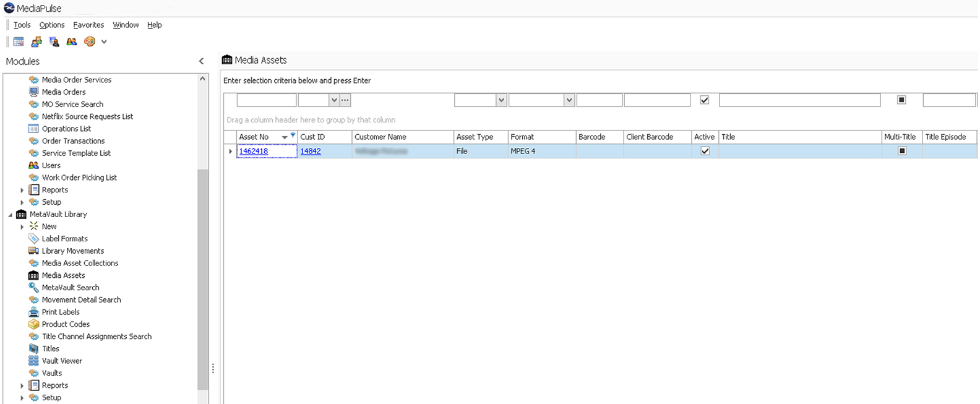Open the Cust ID filter dropdown
The width and height of the screenshot is (980, 404).
pyautogui.click(x=334, y=100)
